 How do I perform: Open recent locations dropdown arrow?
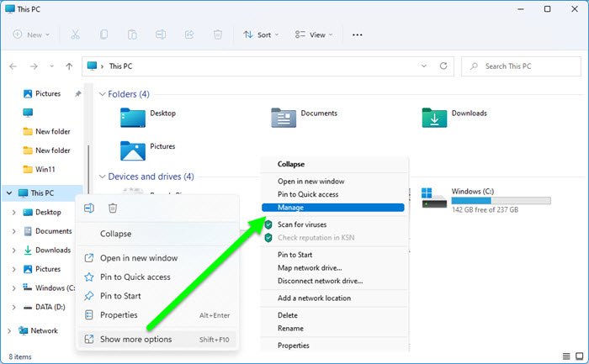[51, 66]
